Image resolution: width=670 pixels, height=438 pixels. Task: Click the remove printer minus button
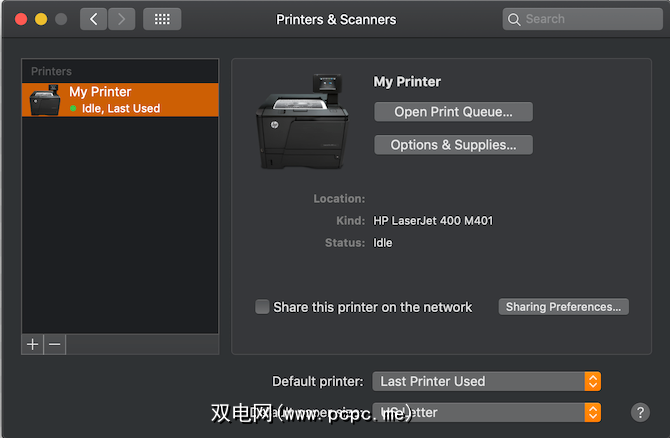tap(55, 344)
